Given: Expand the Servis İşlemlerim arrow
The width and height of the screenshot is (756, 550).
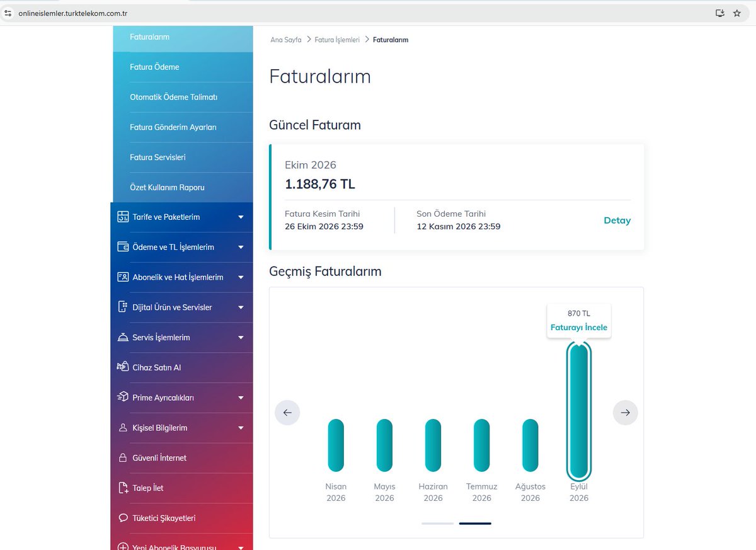Looking at the screenshot, I should pos(241,338).
